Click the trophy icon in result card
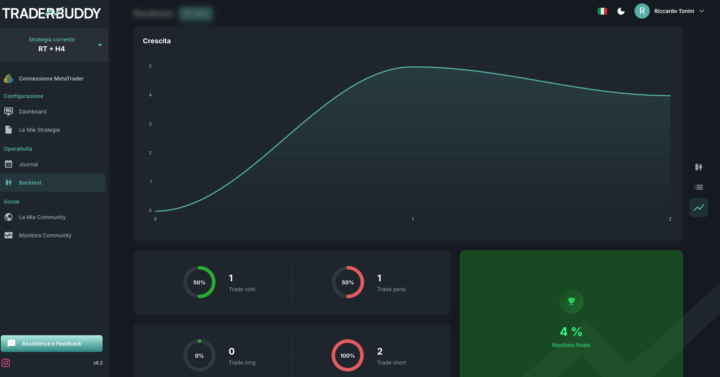The height and width of the screenshot is (377, 720). click(571, 302)
